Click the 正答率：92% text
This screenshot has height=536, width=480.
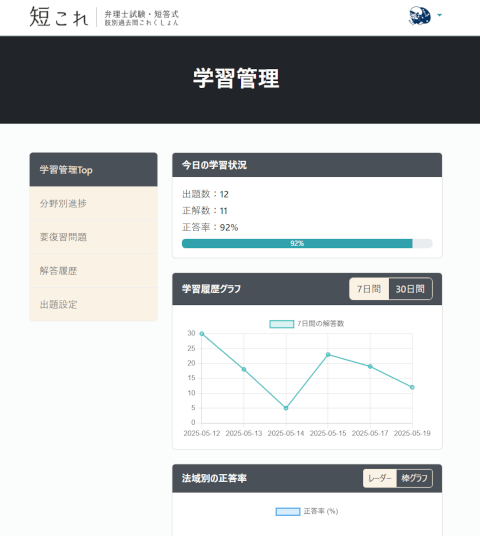coord(210,227)
